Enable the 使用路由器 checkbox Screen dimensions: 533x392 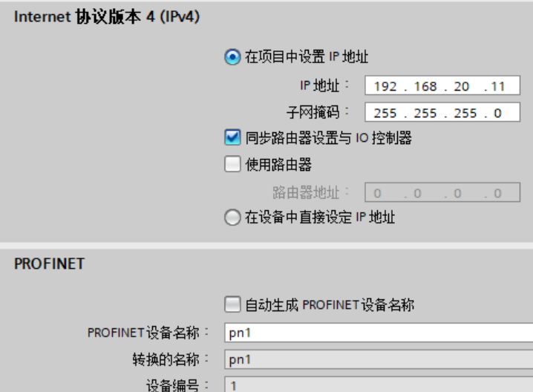[x=232, y=164]
